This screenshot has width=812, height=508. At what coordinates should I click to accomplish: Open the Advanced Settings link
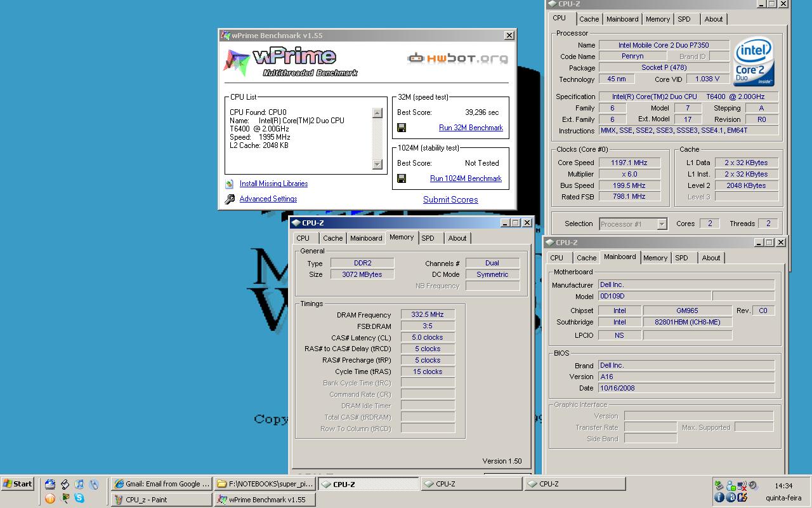pyautogui.click(x=268, y=199)
